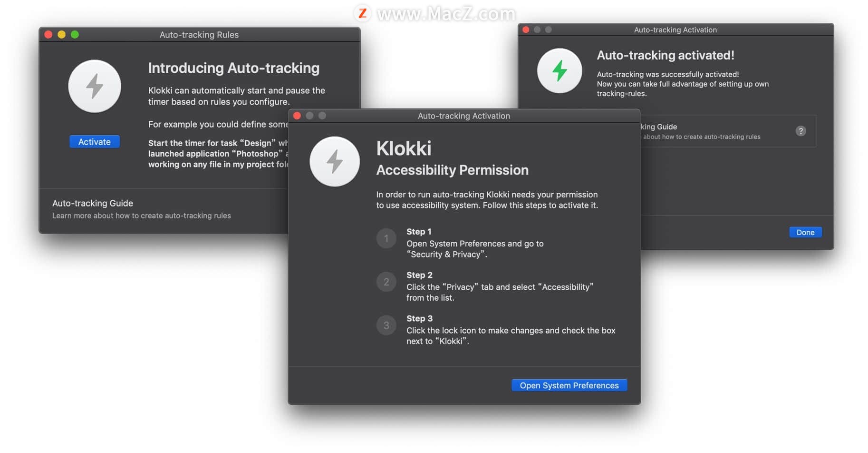Image resolution: width=868 pixels, height=453 pixels.
Task: Click 'Learn more about how to create auto-tracking rules' text
Action: 142,216
